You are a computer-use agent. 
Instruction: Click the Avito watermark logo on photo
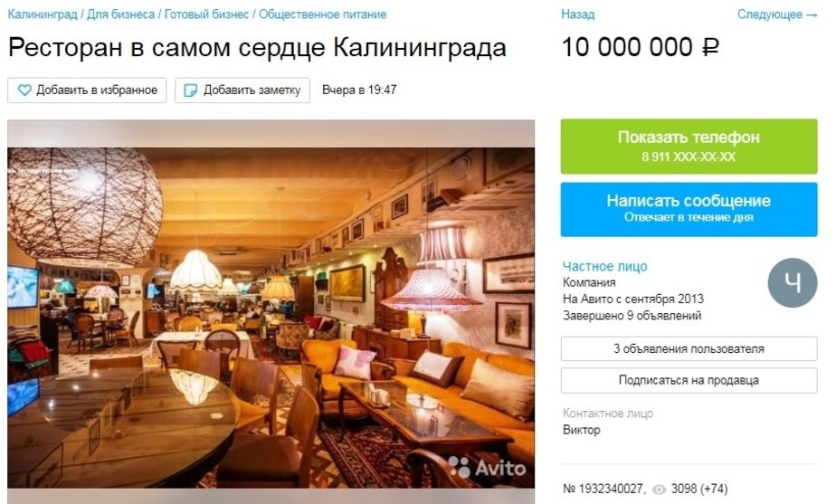[487, 467]
